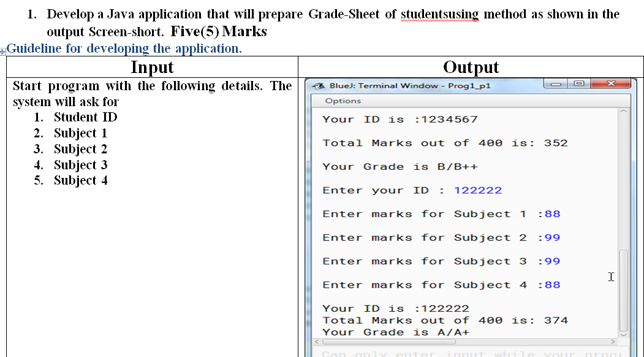
Task: Select the Subject 1 marks value 88
Action: click(550, 213)
